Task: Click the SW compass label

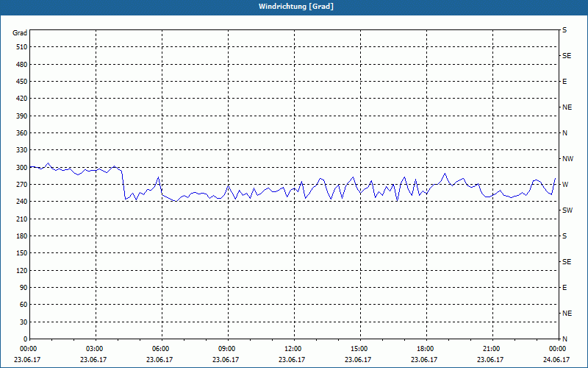Action: pyautogui.click(x=567, y=210)
